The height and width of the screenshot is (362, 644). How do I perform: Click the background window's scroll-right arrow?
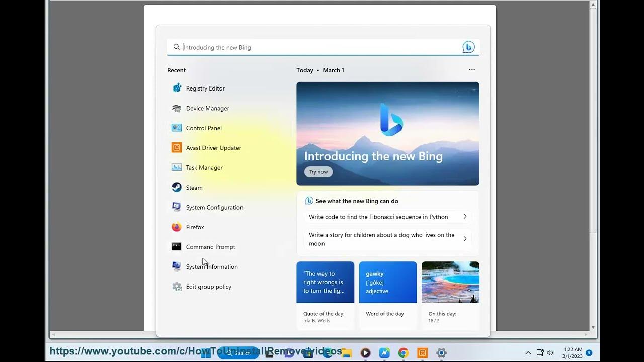585,334
